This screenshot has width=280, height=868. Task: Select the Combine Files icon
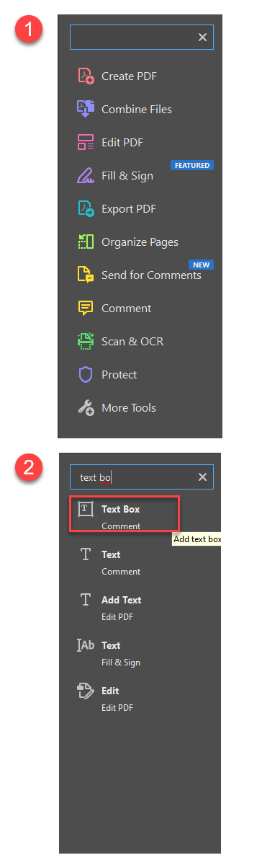[86, 110]
